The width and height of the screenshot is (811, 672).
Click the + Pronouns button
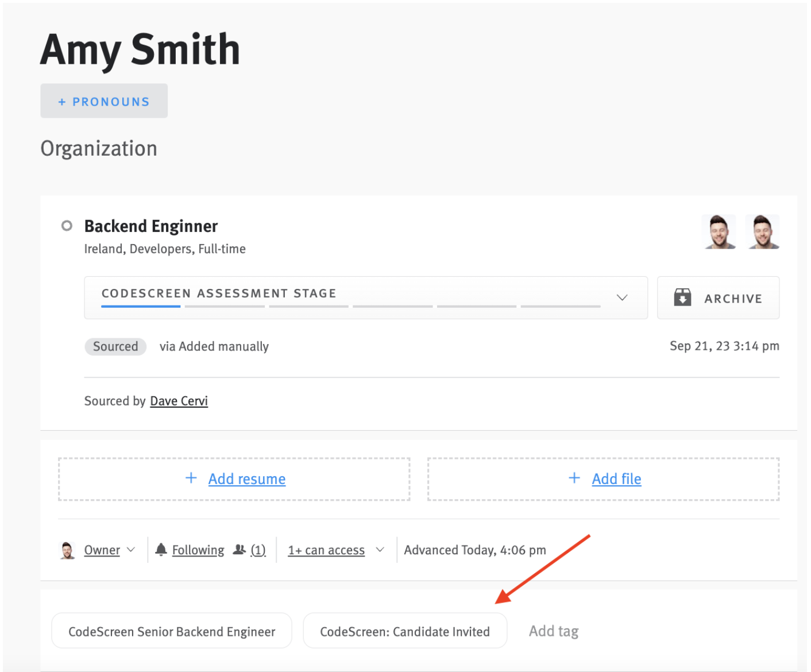[x=103, y=101]
